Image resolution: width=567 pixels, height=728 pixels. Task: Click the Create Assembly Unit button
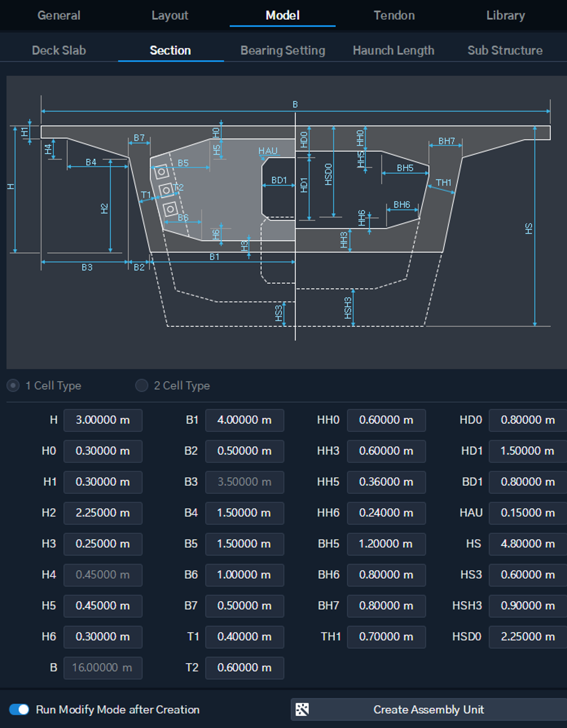[x=429, y=709]
